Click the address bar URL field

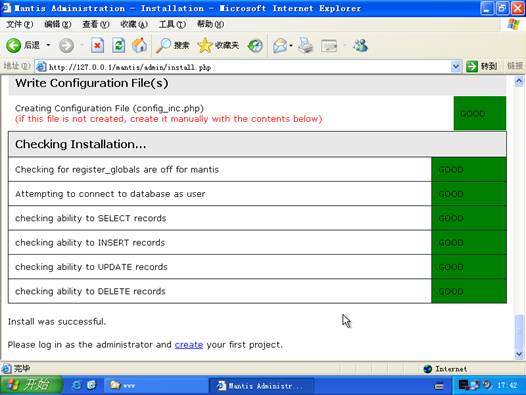pos(248,67)
